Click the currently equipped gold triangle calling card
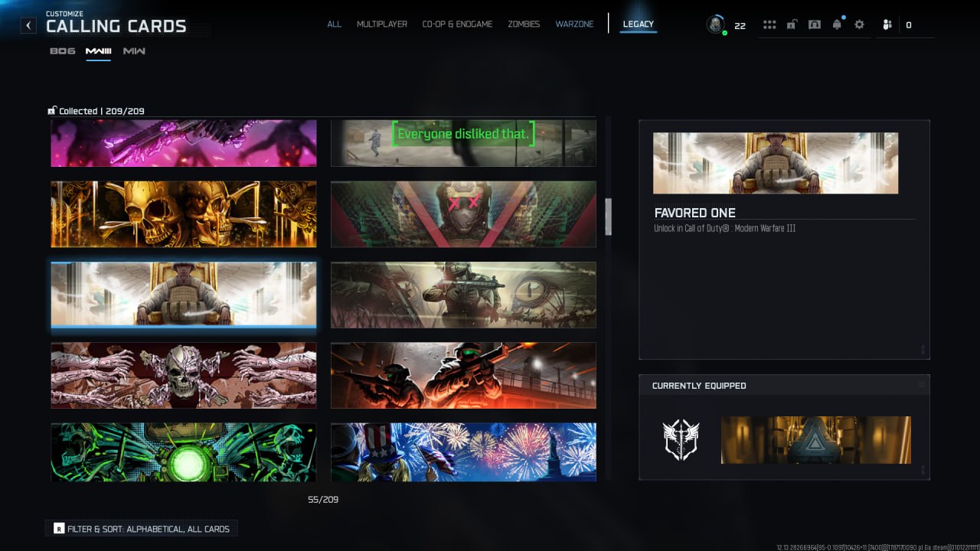This screenshot has height=551, width=980. tap(816, 440)
